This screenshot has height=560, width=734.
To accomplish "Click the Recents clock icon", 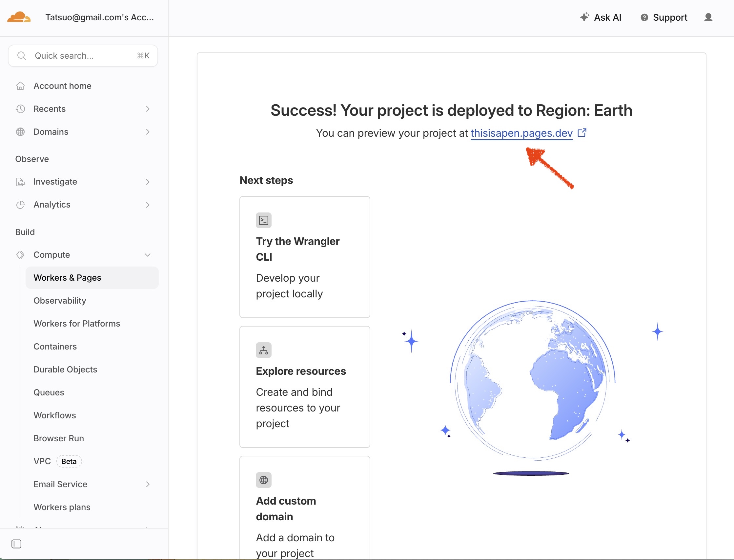I will [20, 109].
